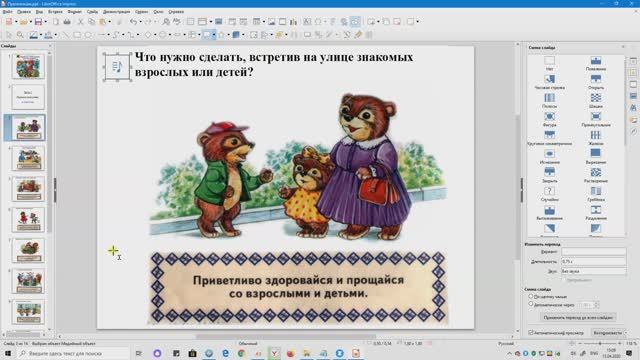Image resolution: width=640 pixels, height=360 pixels.
Task: Open the Файл menu
Action: pos(7,12)
